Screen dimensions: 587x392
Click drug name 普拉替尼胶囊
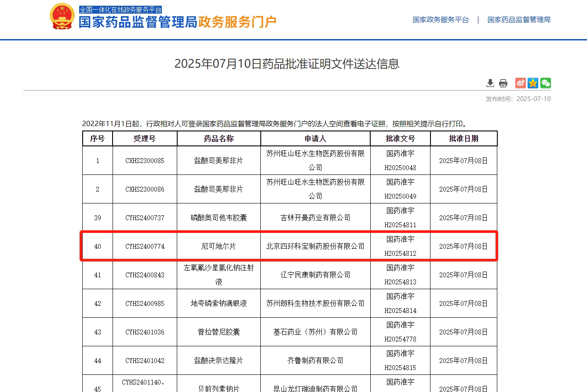click(219, 332)
